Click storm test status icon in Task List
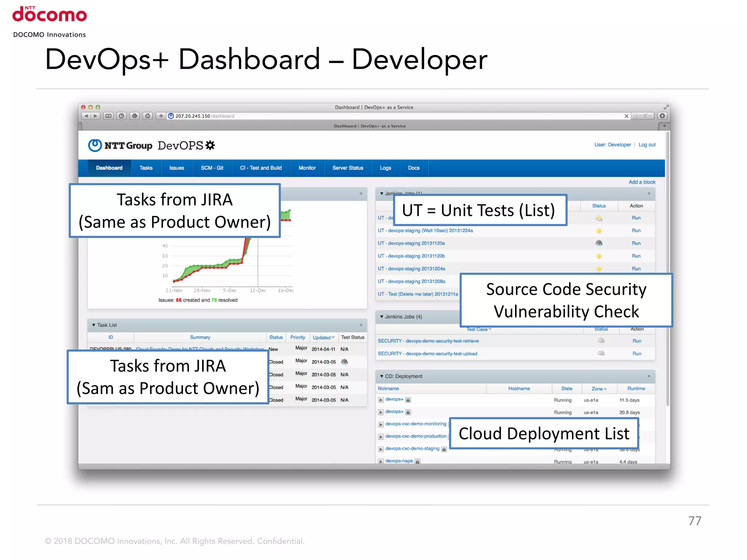 point(344,362)
